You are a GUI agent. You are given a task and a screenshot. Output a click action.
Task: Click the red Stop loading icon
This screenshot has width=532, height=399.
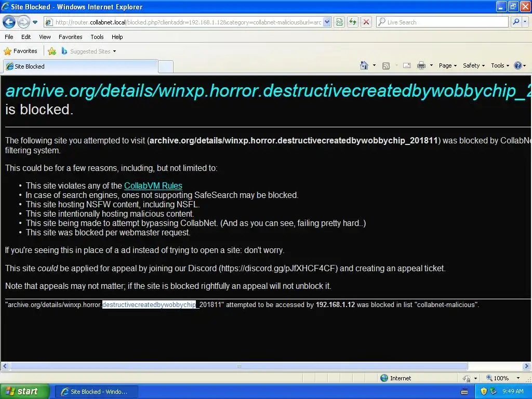tap(366, 22)
